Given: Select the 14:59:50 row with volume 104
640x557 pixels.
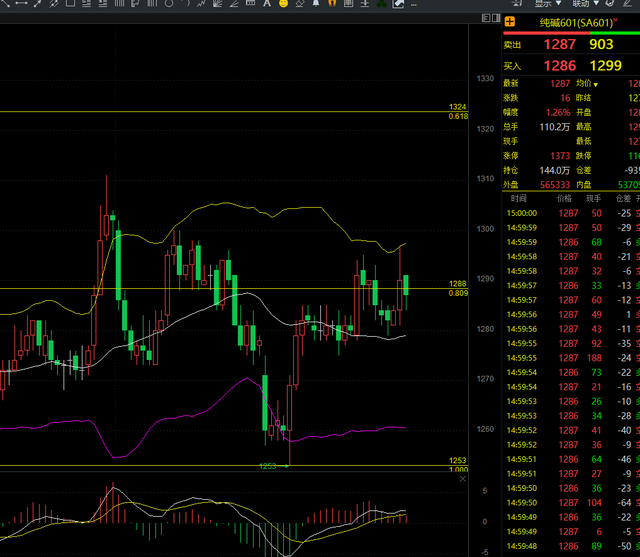Looking at the screenshot, I should 571,503.
